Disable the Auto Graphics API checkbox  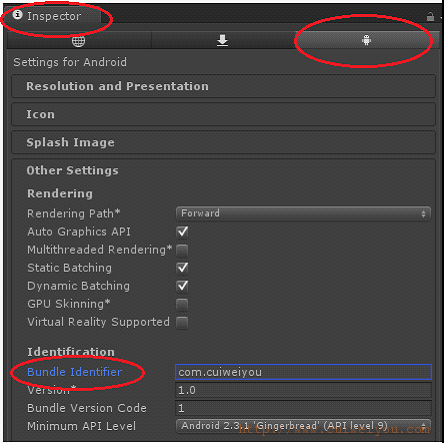coord(182,232)
